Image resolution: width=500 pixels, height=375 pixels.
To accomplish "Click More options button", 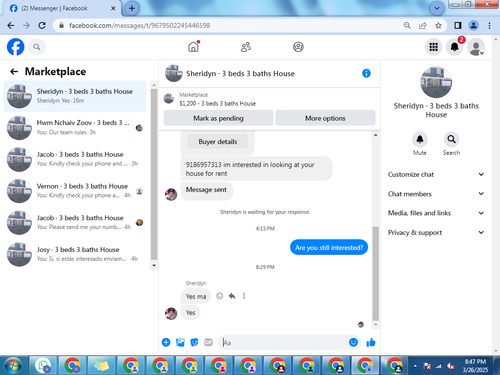I will [x=325, y=118].
